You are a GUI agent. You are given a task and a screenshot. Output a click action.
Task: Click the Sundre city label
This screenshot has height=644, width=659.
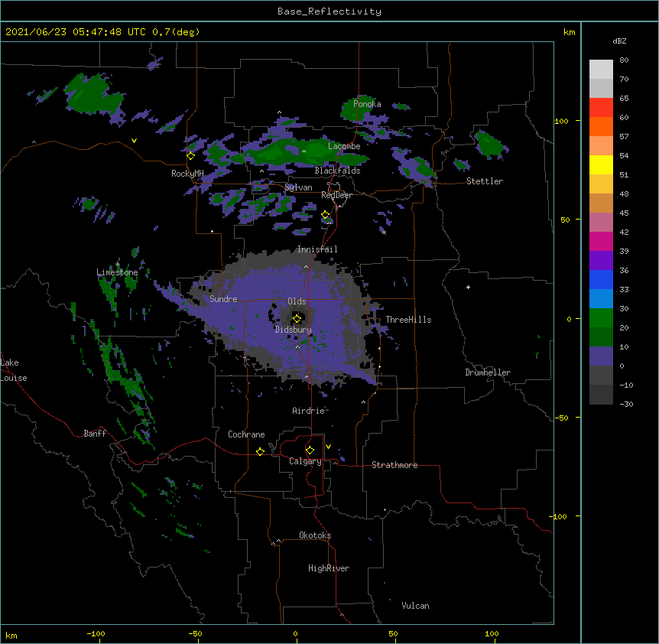(x=223, y=299)
